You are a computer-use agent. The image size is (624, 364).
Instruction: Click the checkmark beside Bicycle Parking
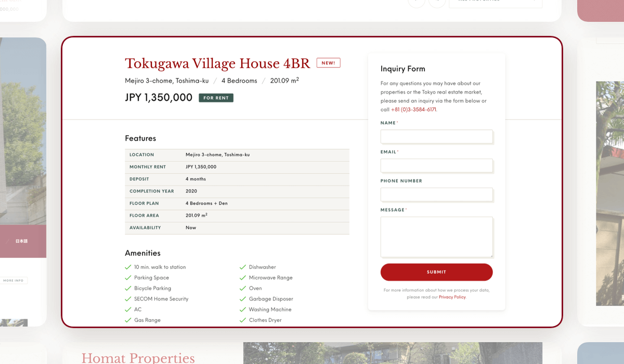pos(128,288)
